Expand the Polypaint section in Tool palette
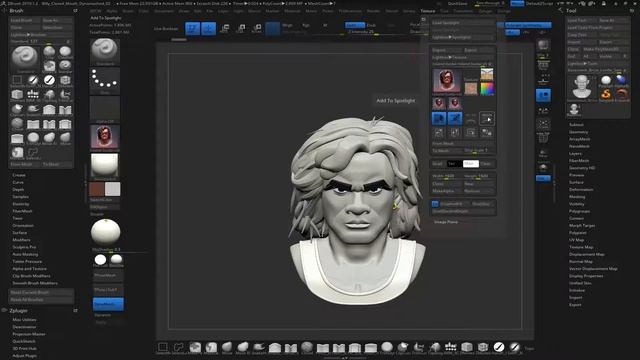The image size is (640, 360). point(578,233)
